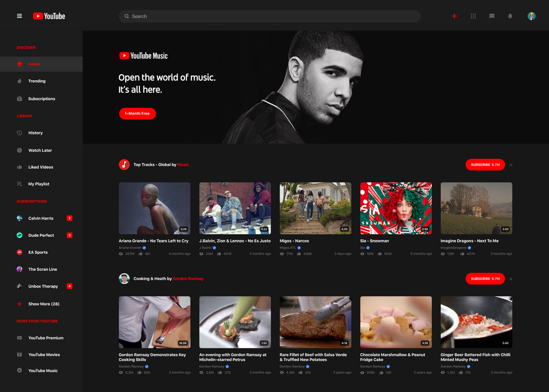Dismiss the Top Tracks section
549x392 pixels.
click(511, 165)
